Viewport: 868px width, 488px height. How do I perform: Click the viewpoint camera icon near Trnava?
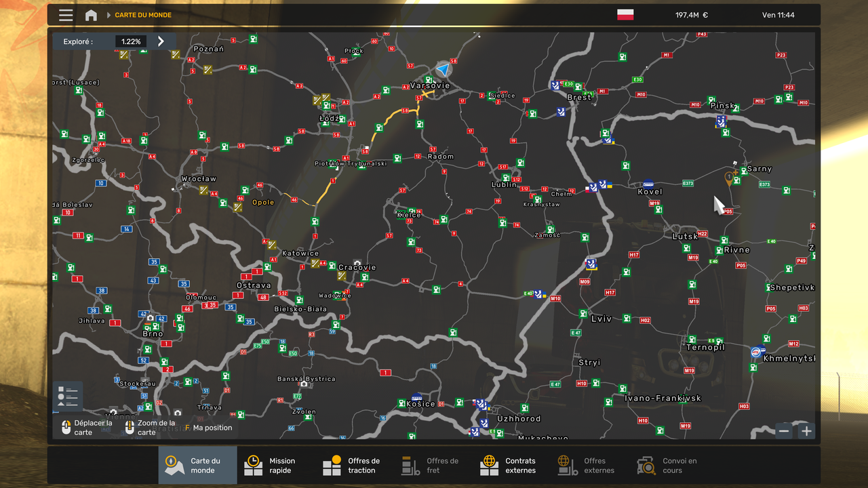pos(176,412)
